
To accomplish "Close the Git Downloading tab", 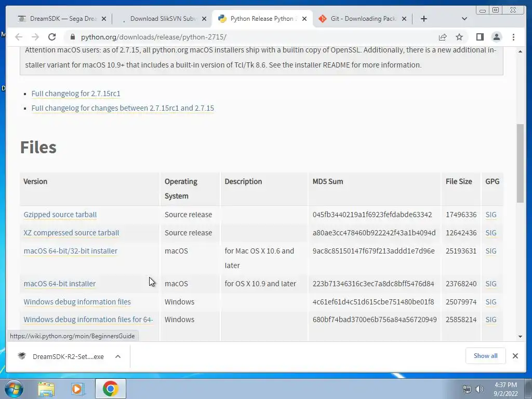I will click(404, 19).
